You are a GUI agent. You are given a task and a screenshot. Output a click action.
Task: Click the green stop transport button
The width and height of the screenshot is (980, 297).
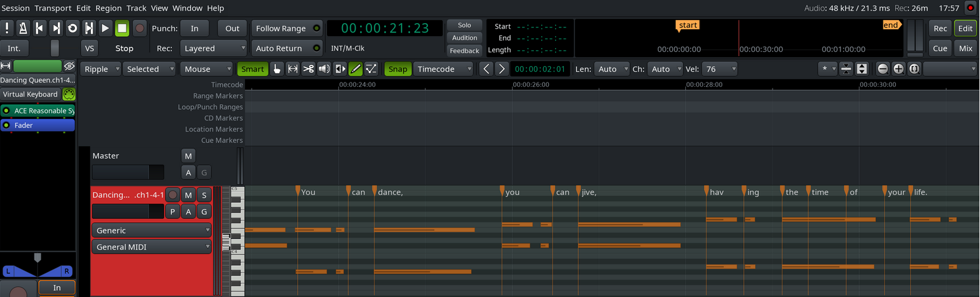pos(122,28)
